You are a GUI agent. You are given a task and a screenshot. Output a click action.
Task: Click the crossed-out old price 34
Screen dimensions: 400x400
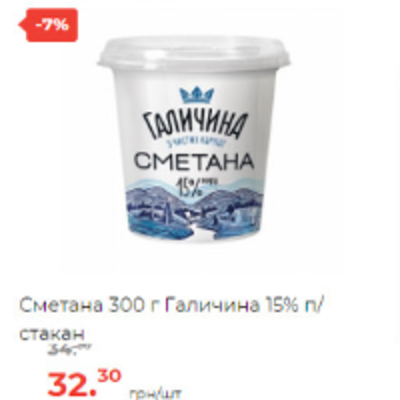(68, 349)
